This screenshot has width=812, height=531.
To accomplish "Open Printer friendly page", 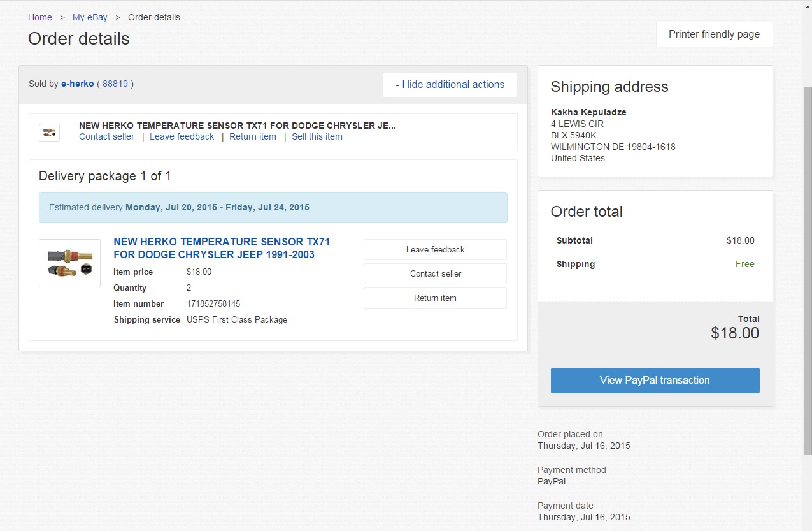I will (714, 34).
